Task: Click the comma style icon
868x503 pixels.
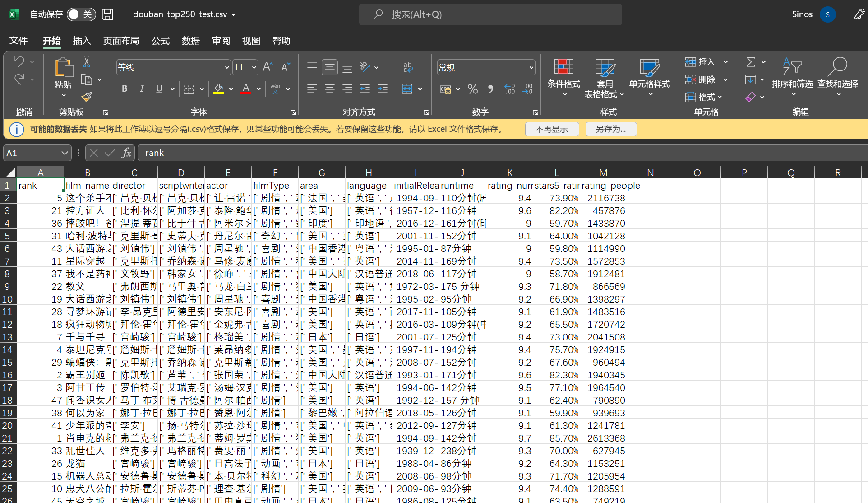Action: 490,89
